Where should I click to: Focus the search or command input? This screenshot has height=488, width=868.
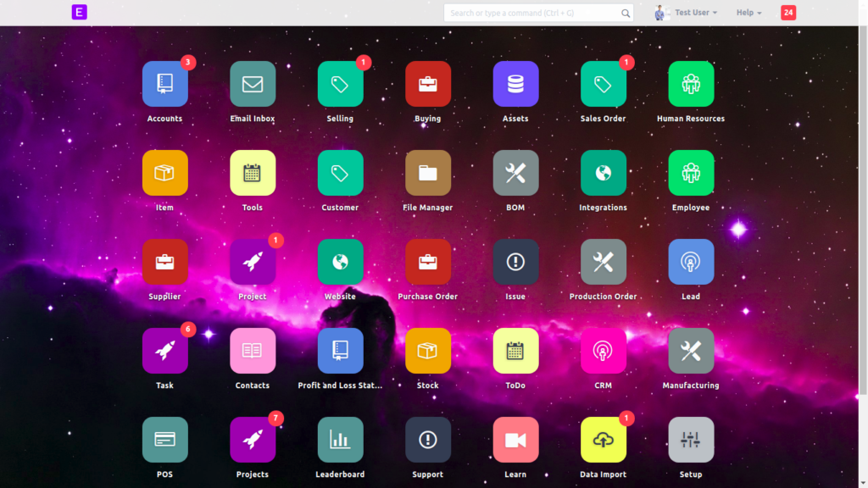pyautogui.click(x=538, y=13)
